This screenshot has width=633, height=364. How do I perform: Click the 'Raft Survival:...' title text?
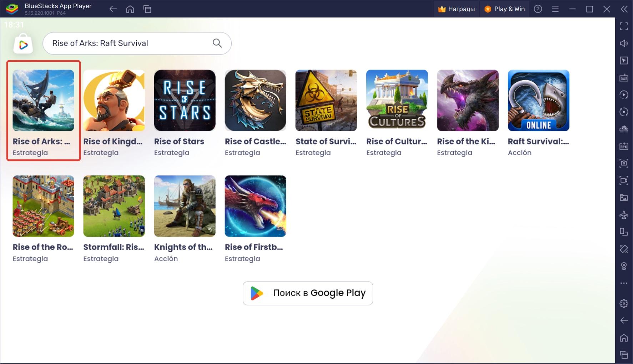[538, 141]
